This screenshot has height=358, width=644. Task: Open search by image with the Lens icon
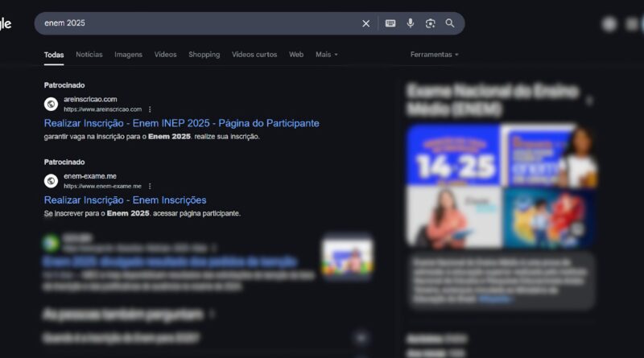coord(431,23)
